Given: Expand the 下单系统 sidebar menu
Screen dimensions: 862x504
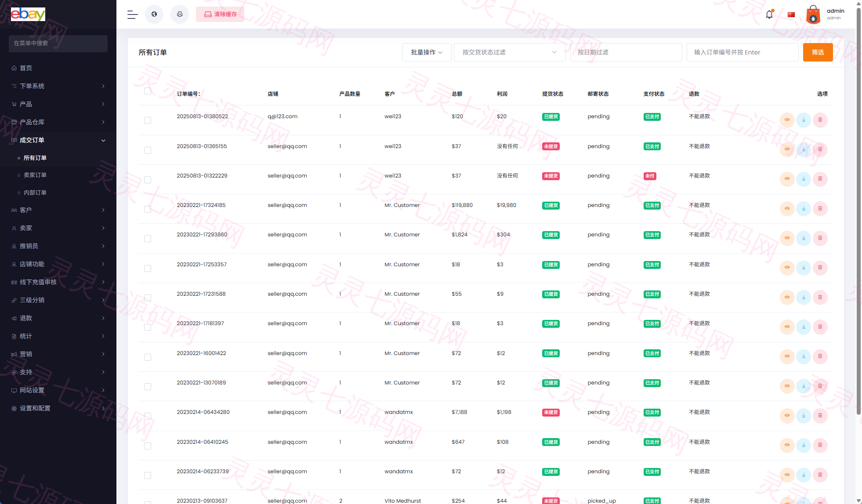Looking at the screenshot, I should (x=58, y=86).
